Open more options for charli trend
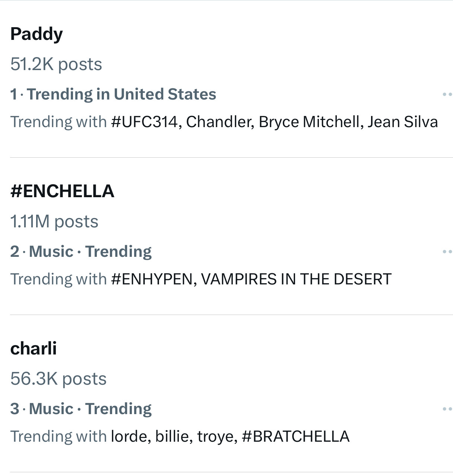Image resolution: width=453 pixels, height=476 pixels. coord(447,409)
